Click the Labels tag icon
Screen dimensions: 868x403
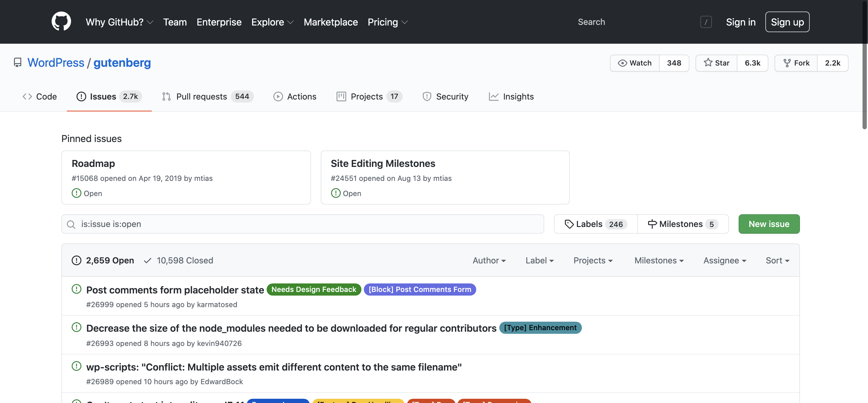coord(569,224)
